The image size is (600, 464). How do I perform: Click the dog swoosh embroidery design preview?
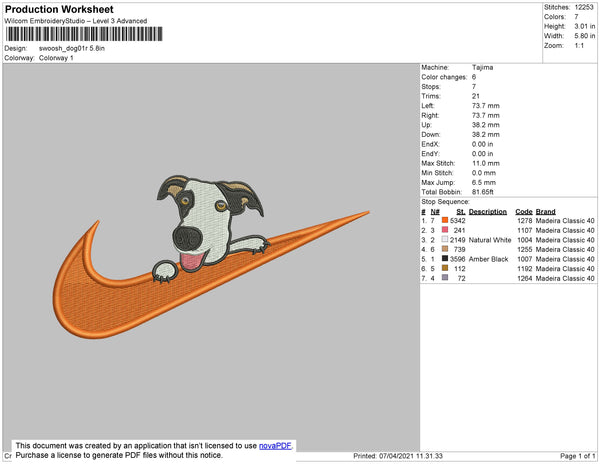click(x=211, y=257)
